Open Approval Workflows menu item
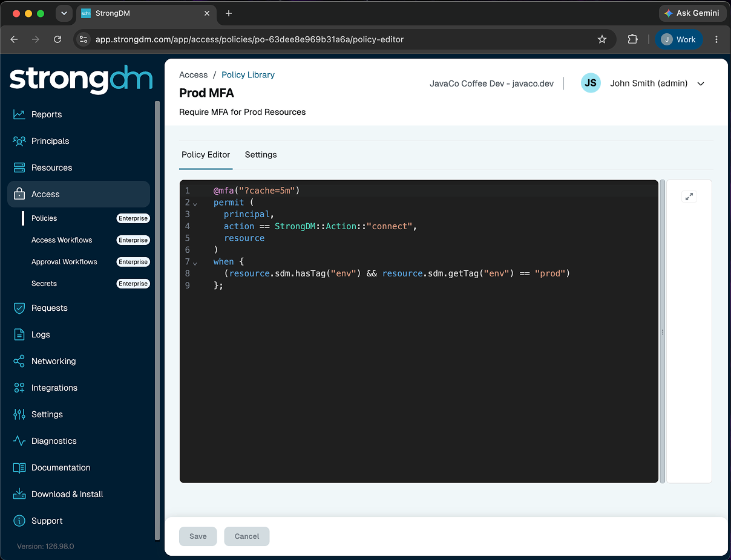Screen dimensions: 731x560 point(64,262)
